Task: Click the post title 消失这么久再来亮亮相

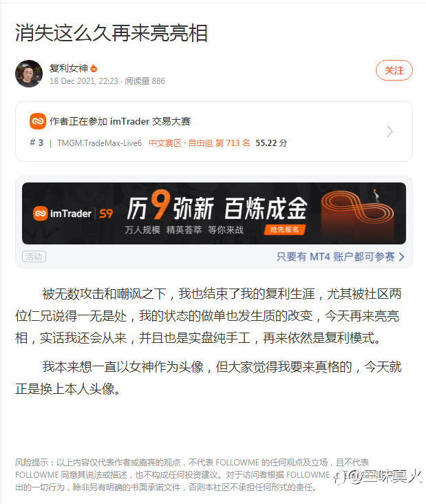Action: pos(111,33)
